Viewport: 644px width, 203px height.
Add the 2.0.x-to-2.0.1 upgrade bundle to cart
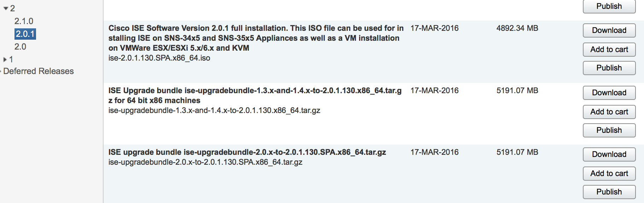tap(609, 174)
